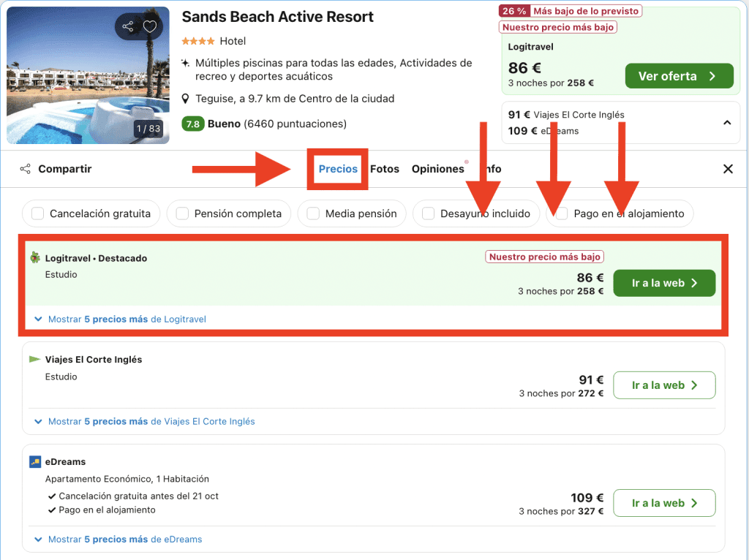The width and height of the screenshot is (749, 560).
Task: Click the 3 noches por 327 € text
Action: pos(561,511)
